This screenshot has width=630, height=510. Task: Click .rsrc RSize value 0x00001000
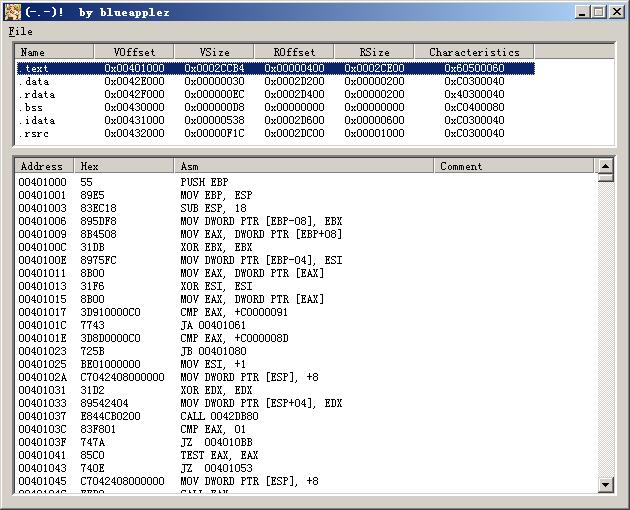[374, 133]
